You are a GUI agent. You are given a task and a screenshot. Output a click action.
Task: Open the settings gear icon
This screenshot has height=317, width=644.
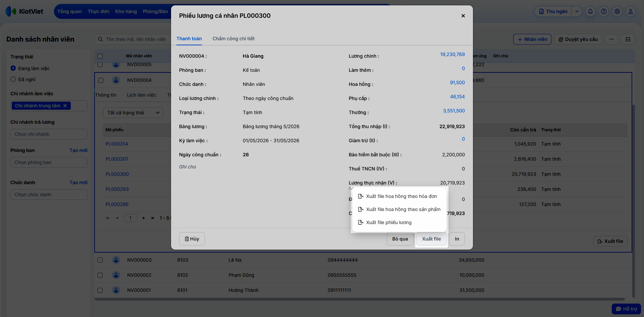(x=617, y=11)
